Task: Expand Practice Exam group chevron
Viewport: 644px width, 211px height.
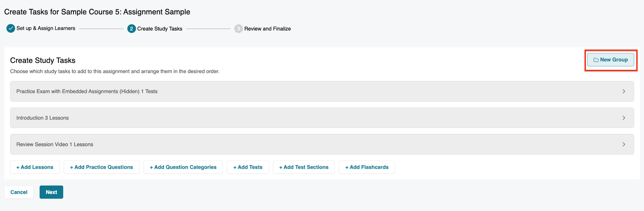Action: click(x=624, y=91)
